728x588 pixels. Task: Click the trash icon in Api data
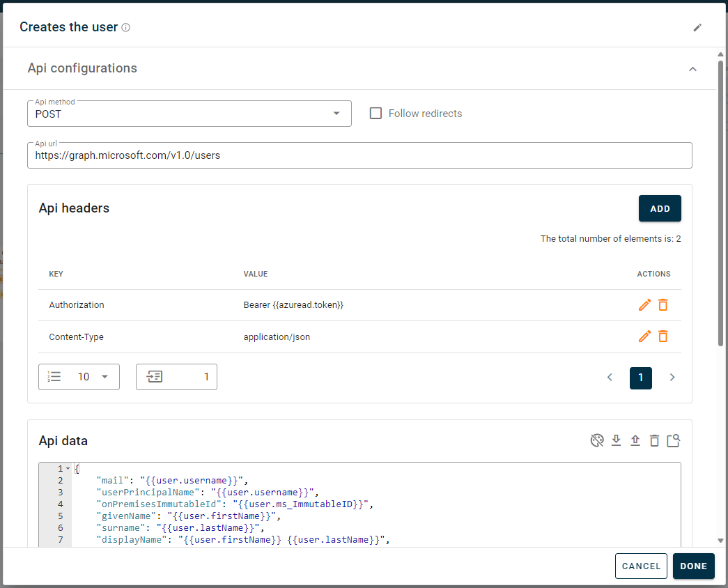tap(654, 440)
